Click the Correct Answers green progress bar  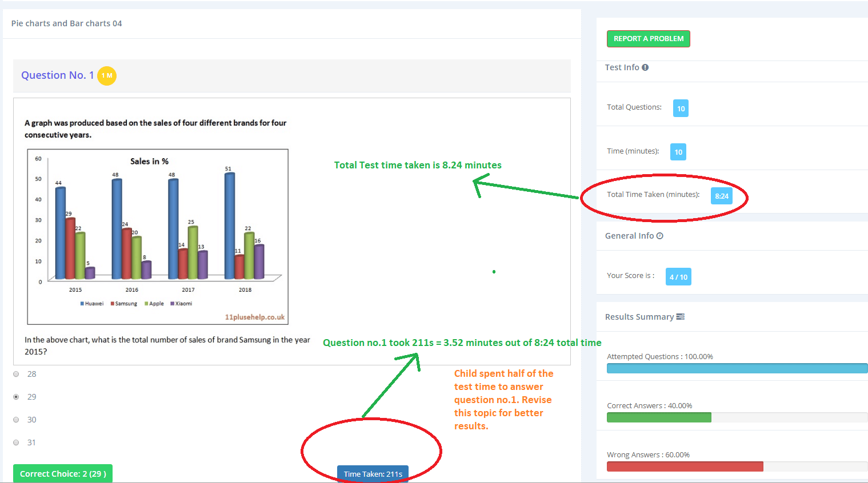click(659, 417)
